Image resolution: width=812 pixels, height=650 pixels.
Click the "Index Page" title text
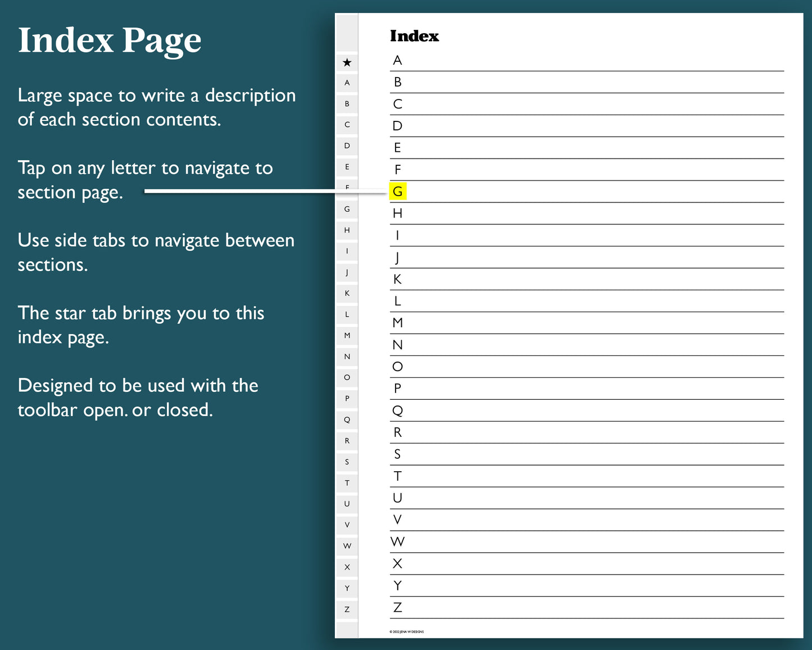click(110, 40)
